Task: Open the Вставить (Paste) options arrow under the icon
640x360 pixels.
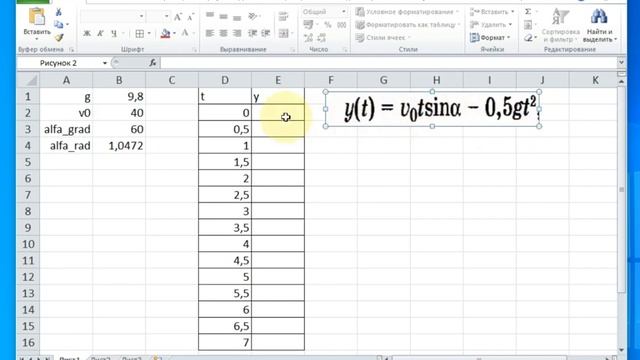Action: click(x=36, y=39)
